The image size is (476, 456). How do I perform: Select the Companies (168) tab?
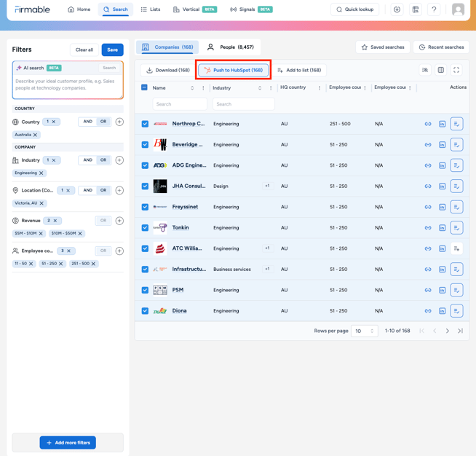(167, 47)
